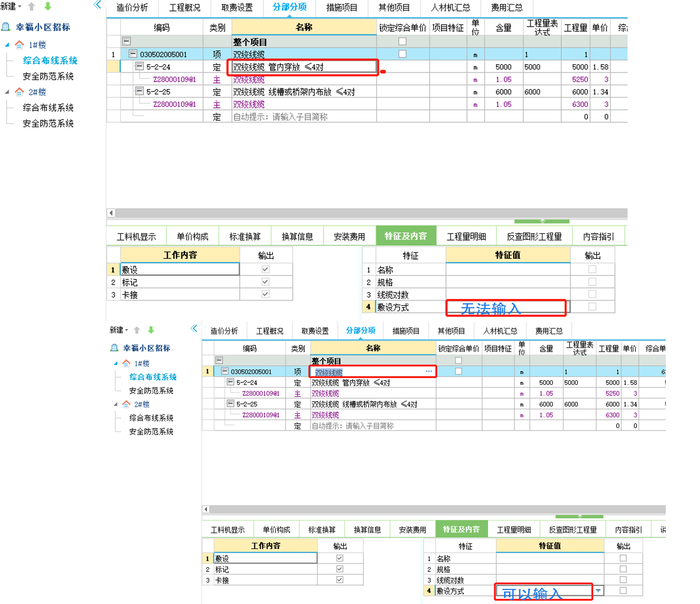Collapse quota 5-2-25 in lower table
The width and height of the screenshot is (700, 604).
[x=231, y=404]
